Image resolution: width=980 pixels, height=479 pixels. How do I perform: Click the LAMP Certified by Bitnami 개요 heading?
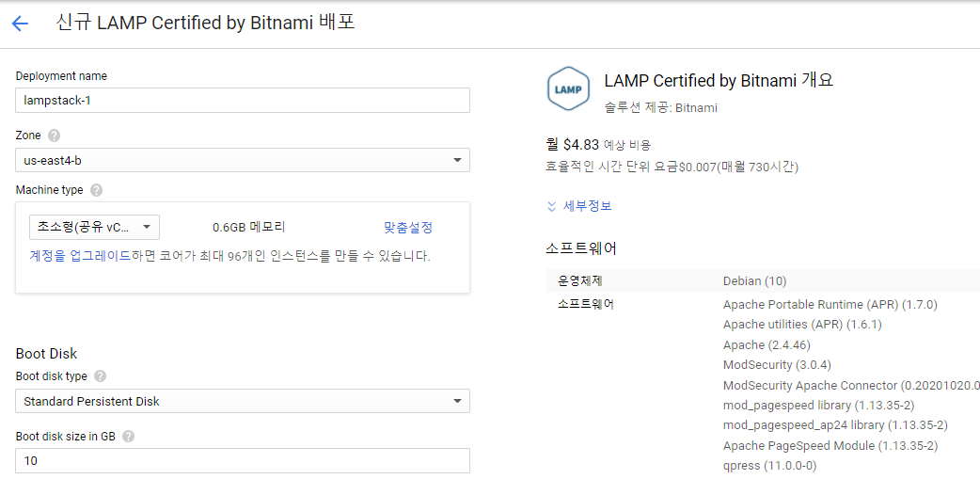coord(719,81)
